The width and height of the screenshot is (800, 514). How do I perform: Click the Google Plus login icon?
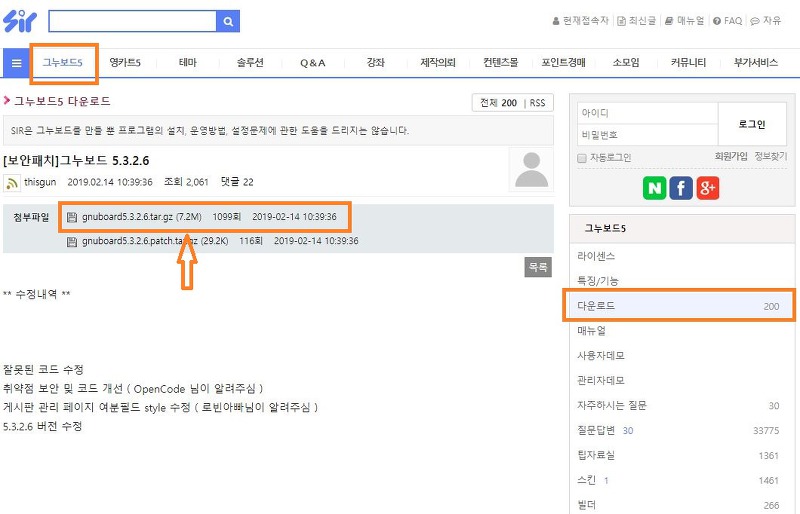click(x=708, y=188)
